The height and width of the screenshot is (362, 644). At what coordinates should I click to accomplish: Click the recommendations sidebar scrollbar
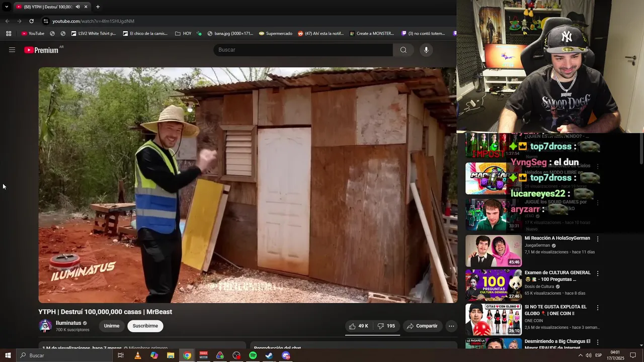640,148
